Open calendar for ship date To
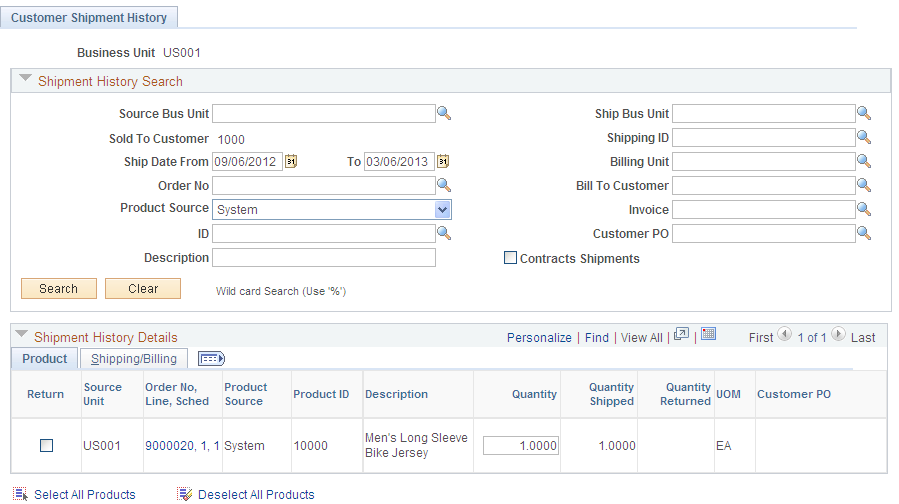The height and width of the screenshot is (504, 899). pos(443,162)
